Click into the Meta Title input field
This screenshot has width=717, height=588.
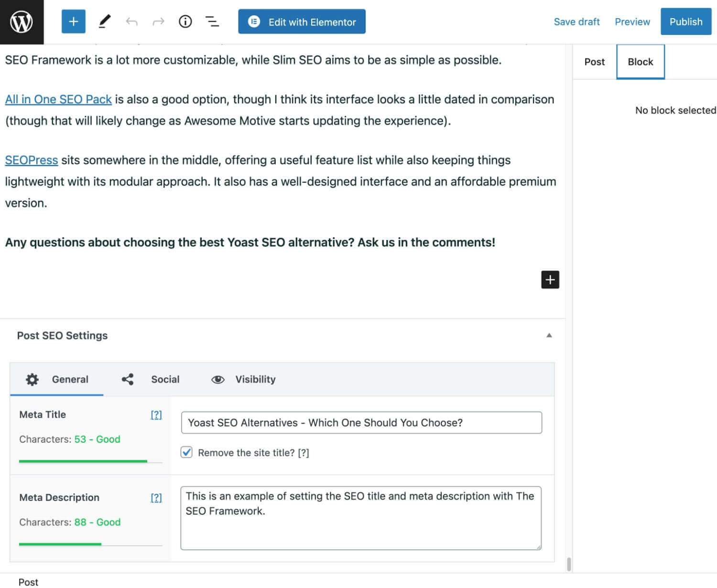coord(361,423)
